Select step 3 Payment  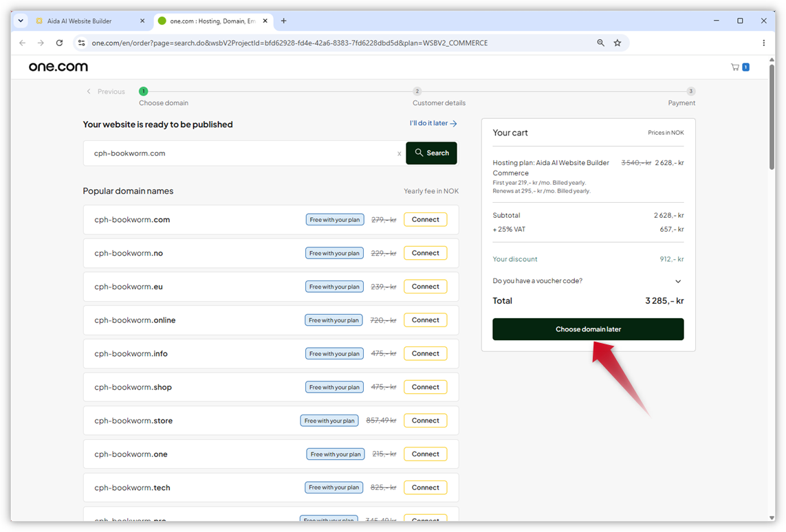[x=690, y=91]
